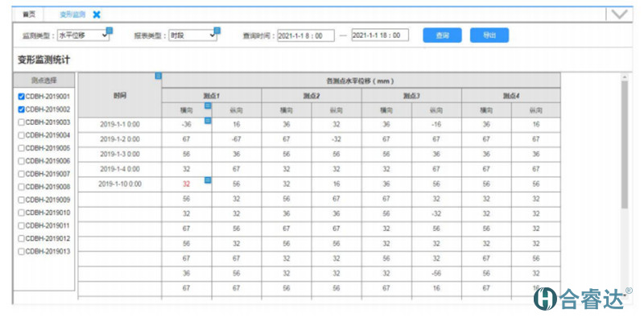Click the 查询 button
The width and height of the screenshot is (644, 322).
[x=442, y=35]
